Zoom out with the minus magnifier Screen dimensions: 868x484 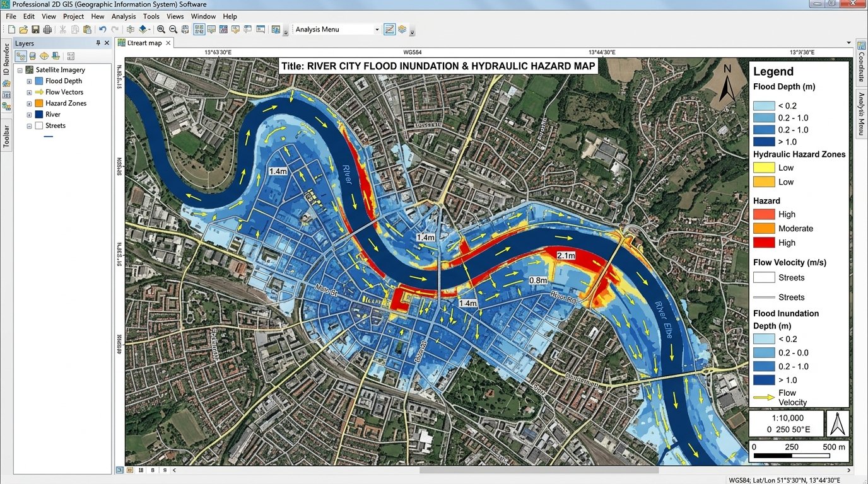[173, 29]
